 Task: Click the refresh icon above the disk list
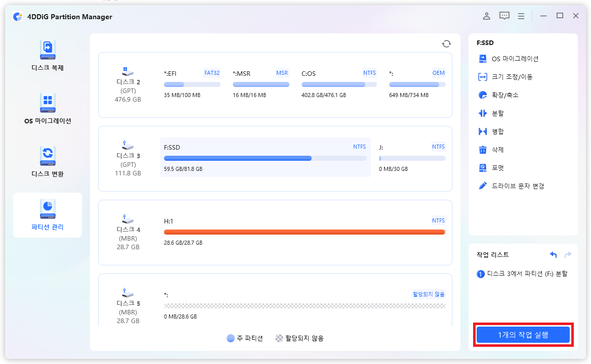446,43
